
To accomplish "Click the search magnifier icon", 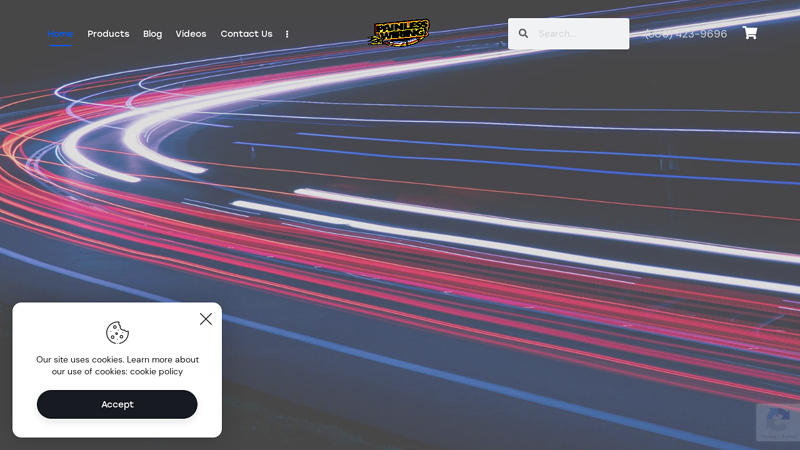I will point(523,33).
